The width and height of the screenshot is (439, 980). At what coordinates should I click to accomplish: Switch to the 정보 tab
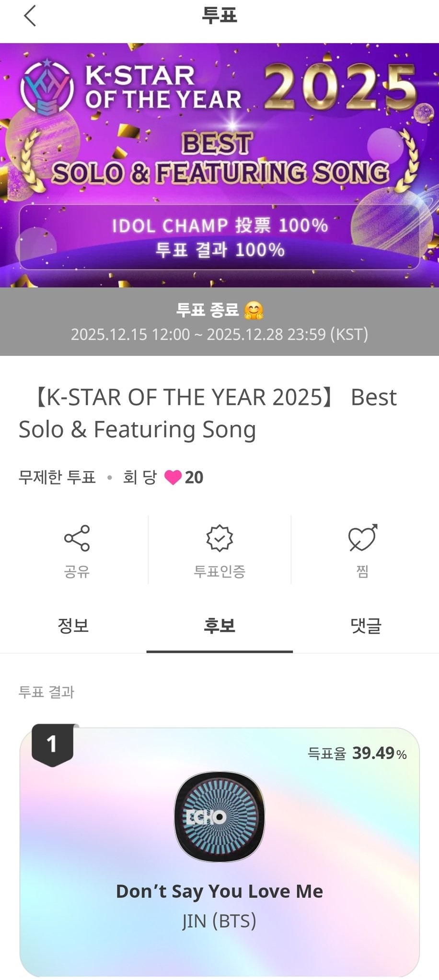coord(73,626)
